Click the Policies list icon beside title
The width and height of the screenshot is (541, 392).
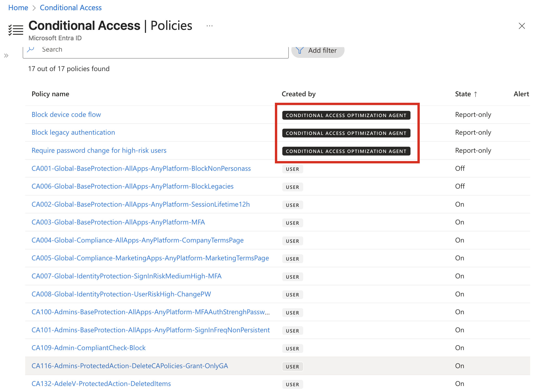pyautogui.click(x=16, y=30)
